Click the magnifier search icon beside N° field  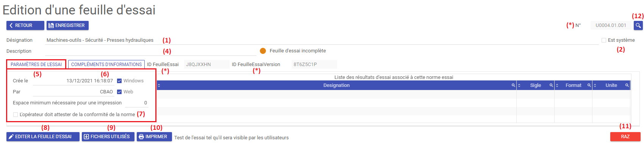tap(638, 25)
